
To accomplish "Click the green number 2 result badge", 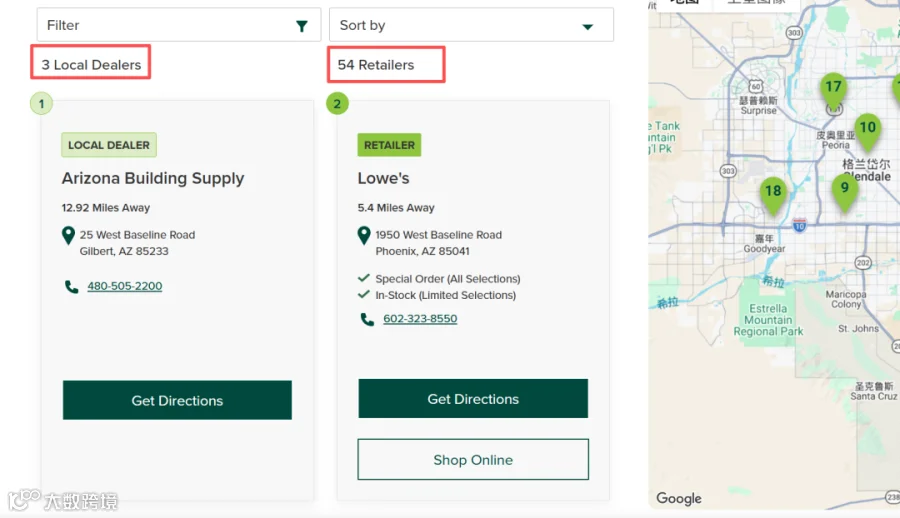I will (337, 104).
